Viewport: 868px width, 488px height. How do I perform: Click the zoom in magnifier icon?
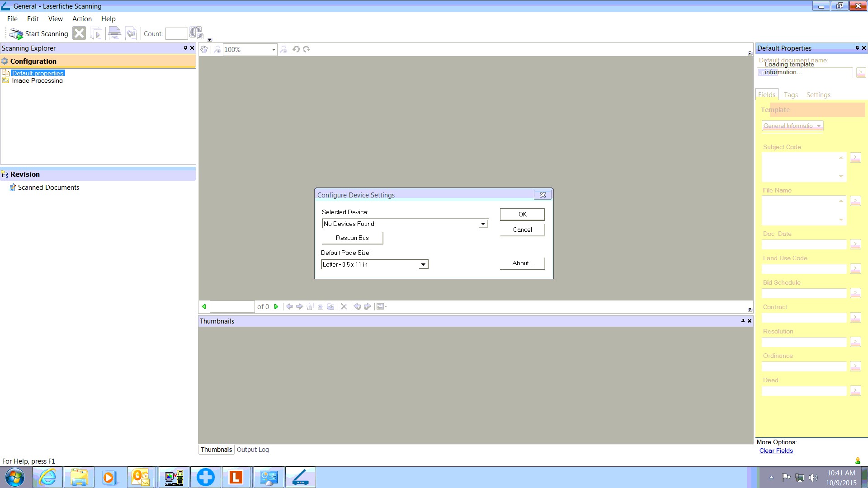(217, 49)
